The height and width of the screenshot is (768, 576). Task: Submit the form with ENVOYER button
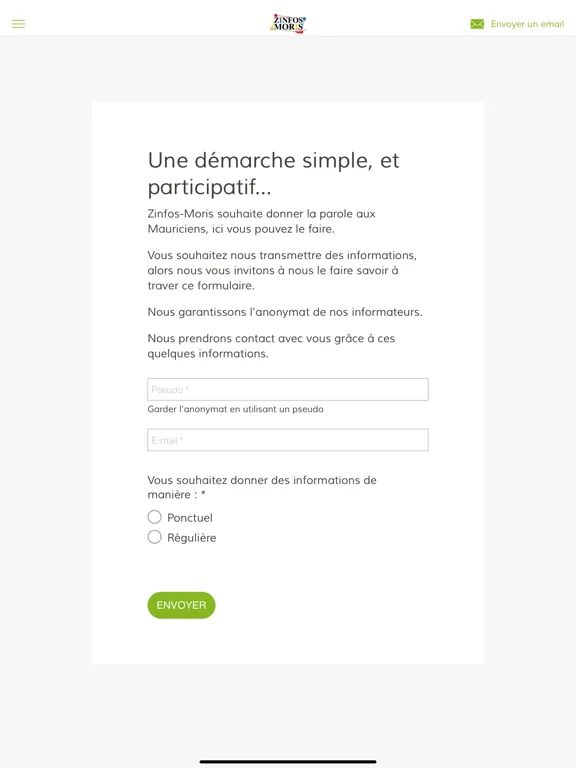coord(181,605)
